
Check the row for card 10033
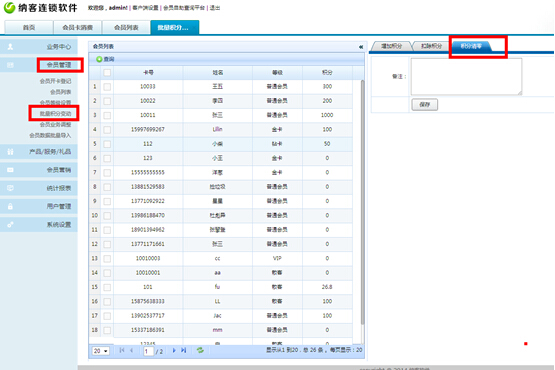pos(107,87)
